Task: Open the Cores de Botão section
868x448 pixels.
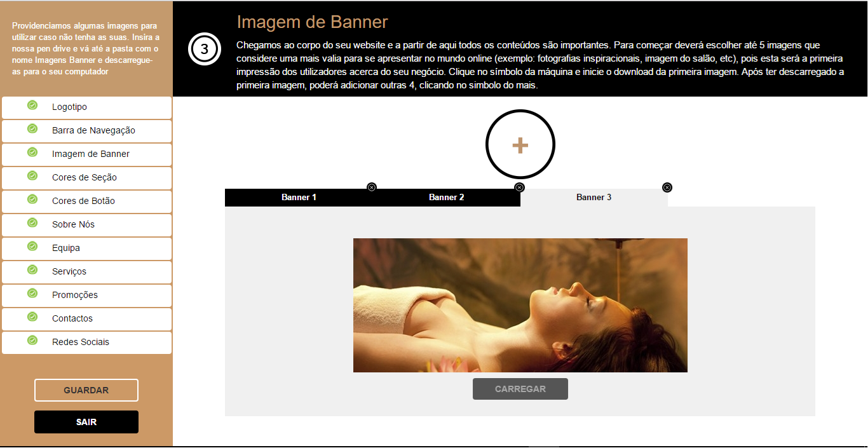Action: (87, 201)
